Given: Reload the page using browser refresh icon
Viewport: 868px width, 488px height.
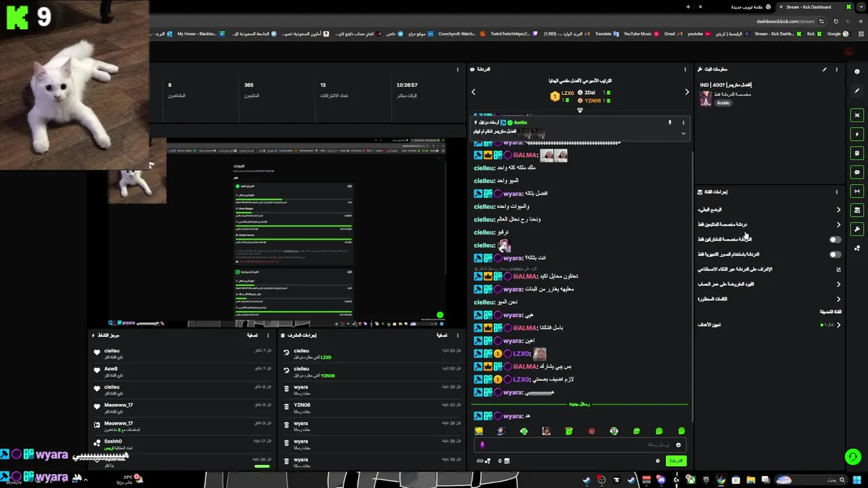Looking at the screenshot, I should coord(835,21).
